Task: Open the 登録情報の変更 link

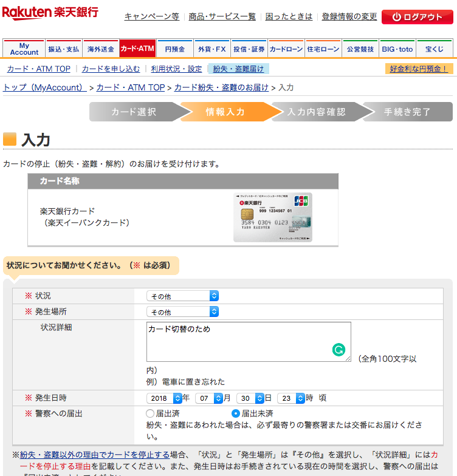Action: coord(349,16)
